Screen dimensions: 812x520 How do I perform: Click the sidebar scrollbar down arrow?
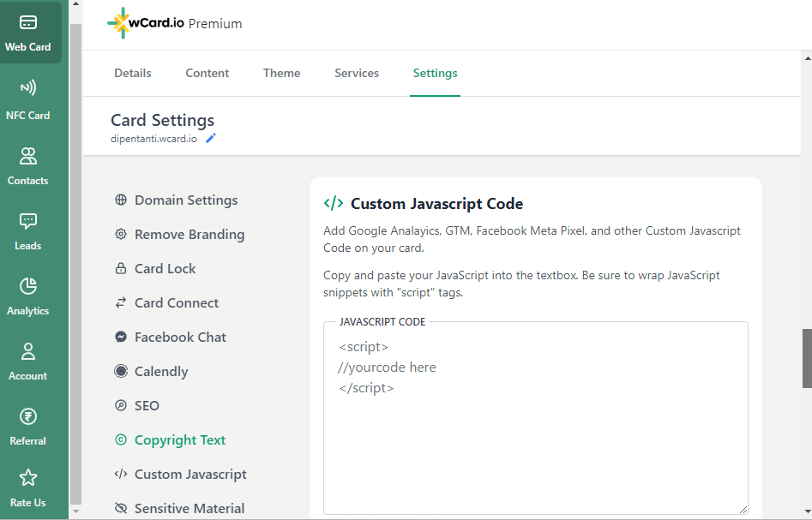coord(75,511)
